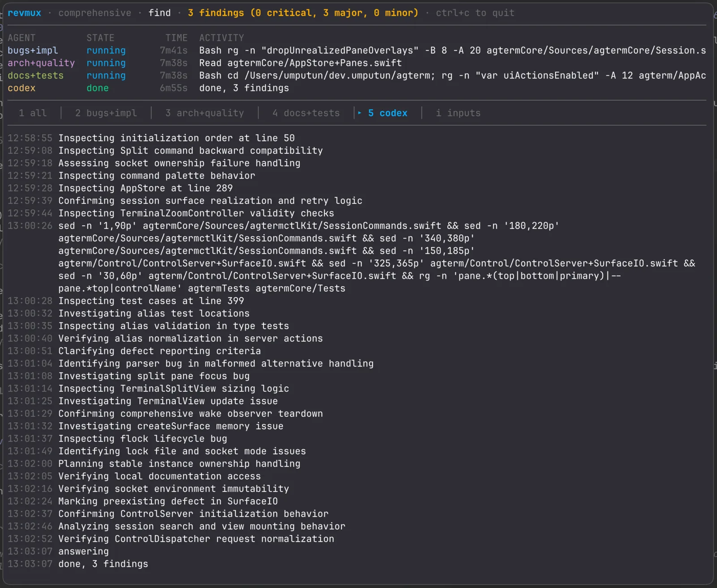Open the 'i inputs' tab

[458, 113]
